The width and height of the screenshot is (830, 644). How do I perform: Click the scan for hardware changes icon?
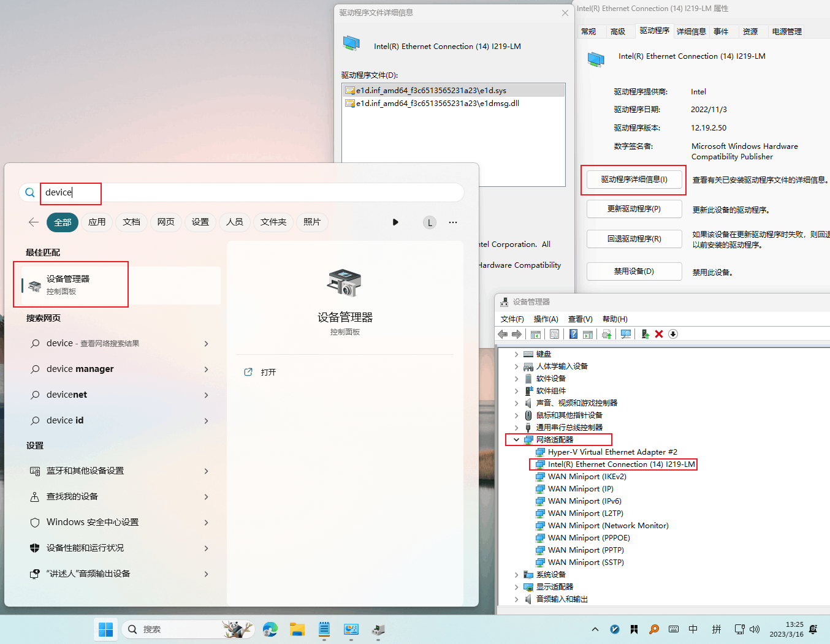626,334
